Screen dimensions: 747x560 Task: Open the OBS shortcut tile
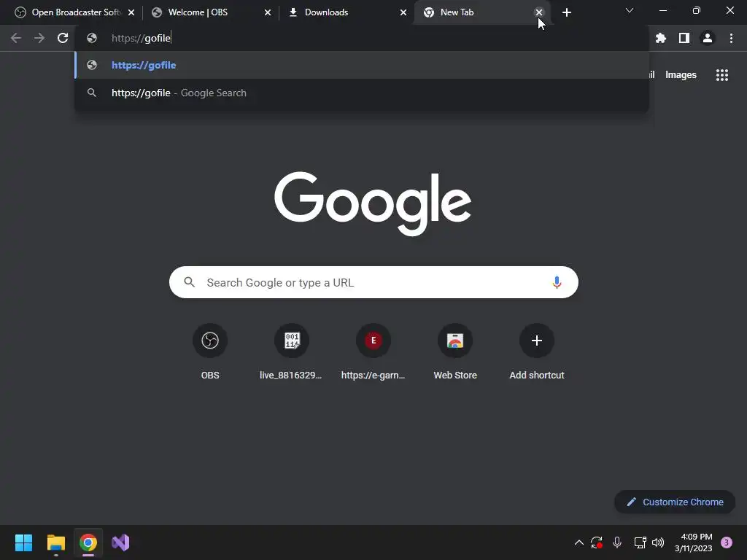pos(210,352)
